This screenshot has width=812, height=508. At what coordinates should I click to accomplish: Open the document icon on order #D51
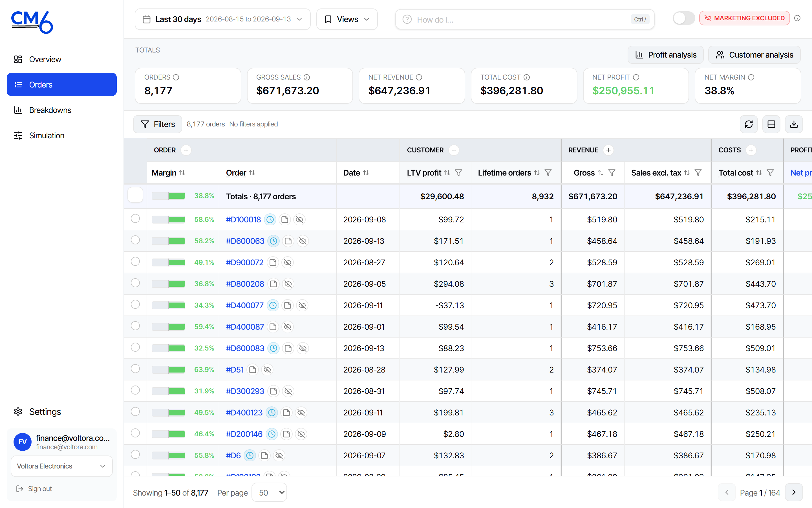[x=253, y=370]
